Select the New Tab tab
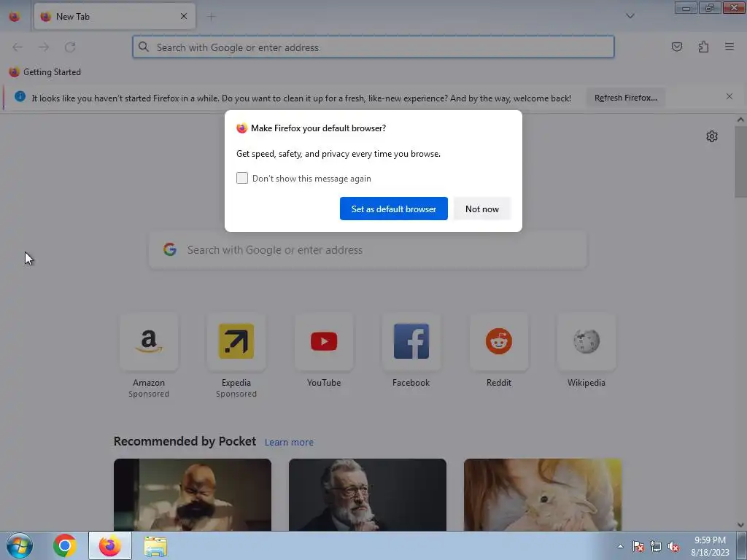The image size is (747, 560). (x=115, y=17)
